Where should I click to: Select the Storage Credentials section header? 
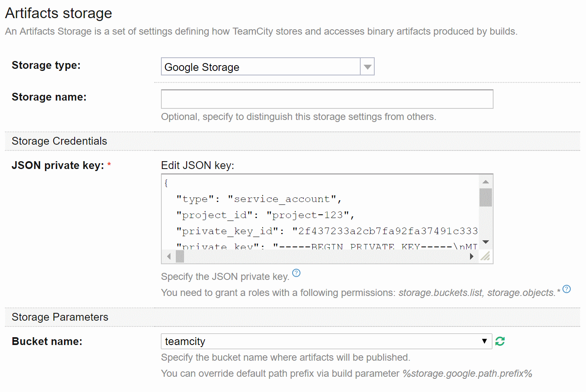pos(59,141)
